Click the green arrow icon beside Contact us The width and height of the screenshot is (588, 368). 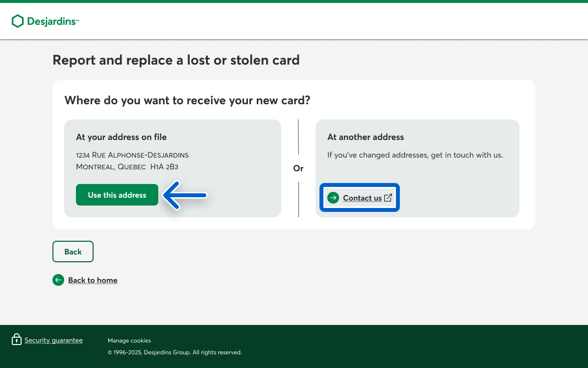333,198
